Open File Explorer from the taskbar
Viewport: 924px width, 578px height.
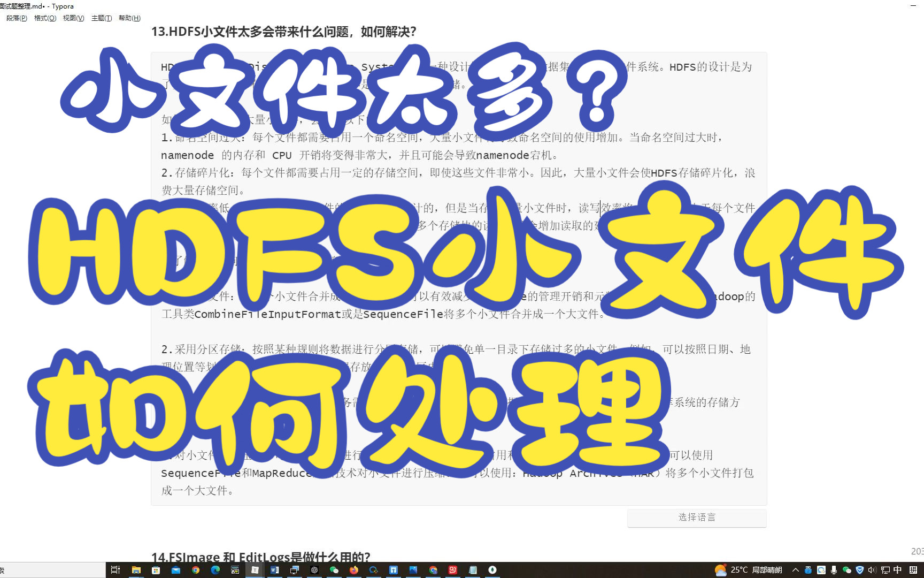point(136,570)
